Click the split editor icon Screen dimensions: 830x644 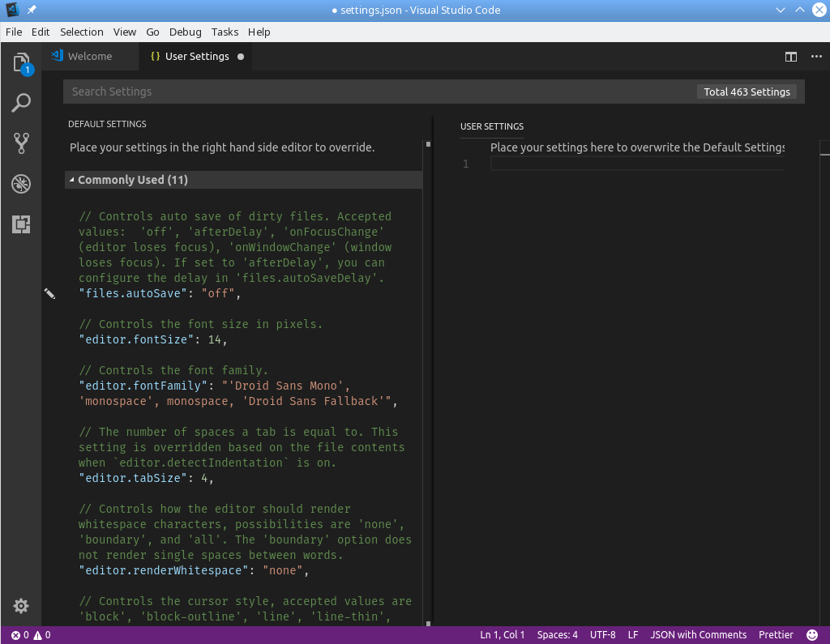[x=790, y=57]
